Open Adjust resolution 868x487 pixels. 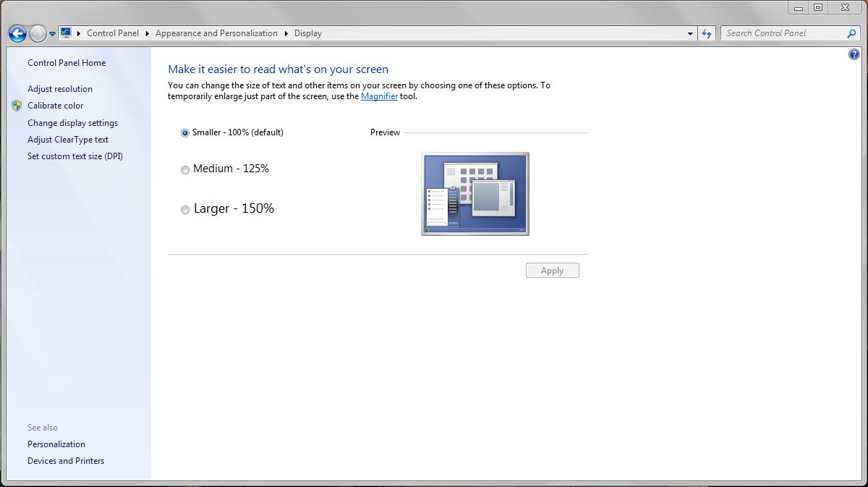pos(60,89)
